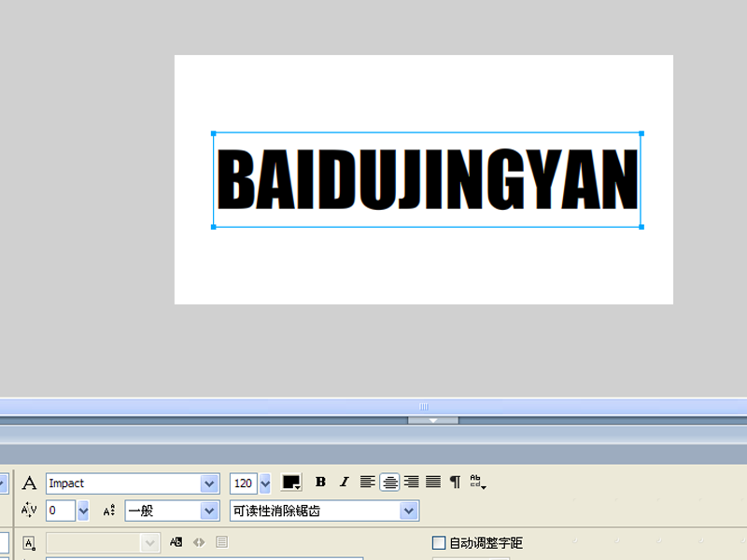Collapse the panel with the divider arrow
Image resolution: width=747 pixels, height=560 pixels.
point(433,421)
